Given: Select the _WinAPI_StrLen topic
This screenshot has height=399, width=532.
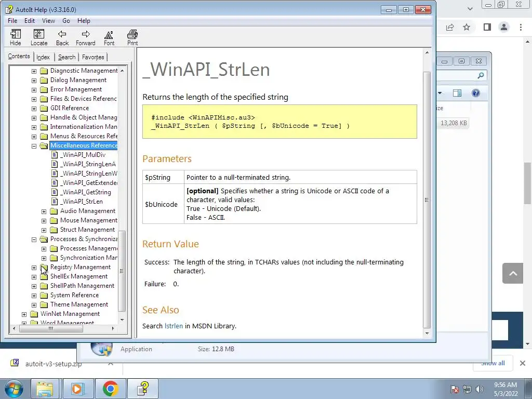Looking at the screenshot, I should coord(82,202).
